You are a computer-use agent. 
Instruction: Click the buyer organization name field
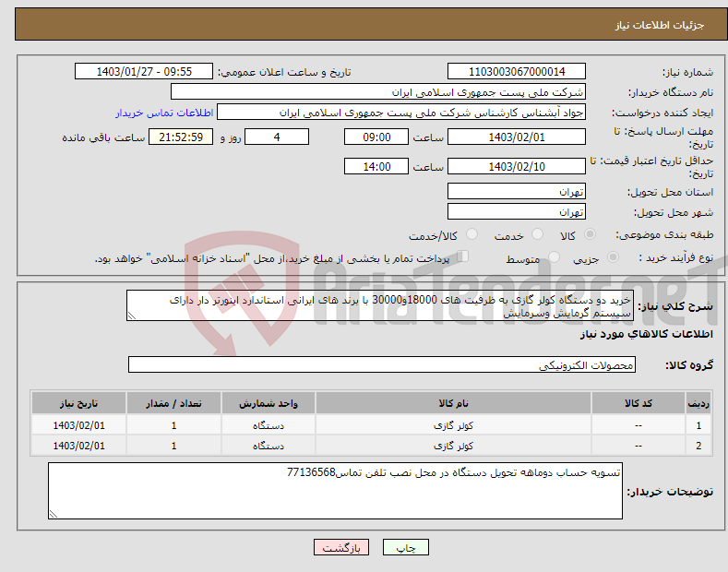coord(378,92)
